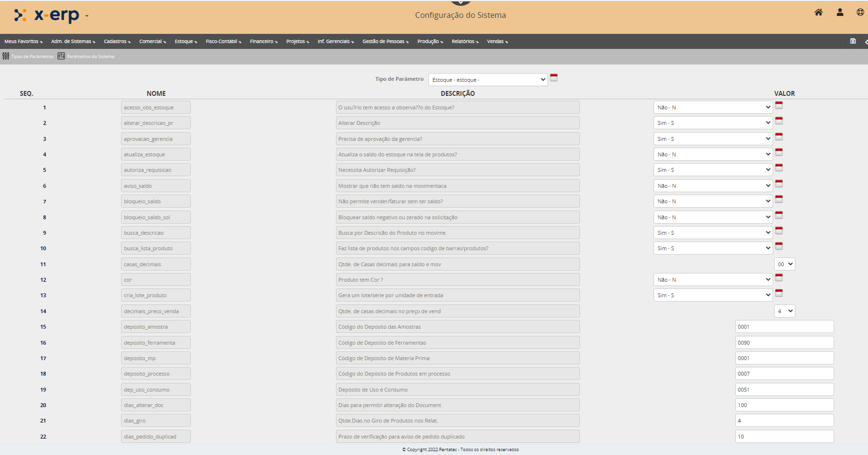This screenshot has width=868, height=455.
Task: Open the casas_decimais value dropdown
Action: pos(784,264)
